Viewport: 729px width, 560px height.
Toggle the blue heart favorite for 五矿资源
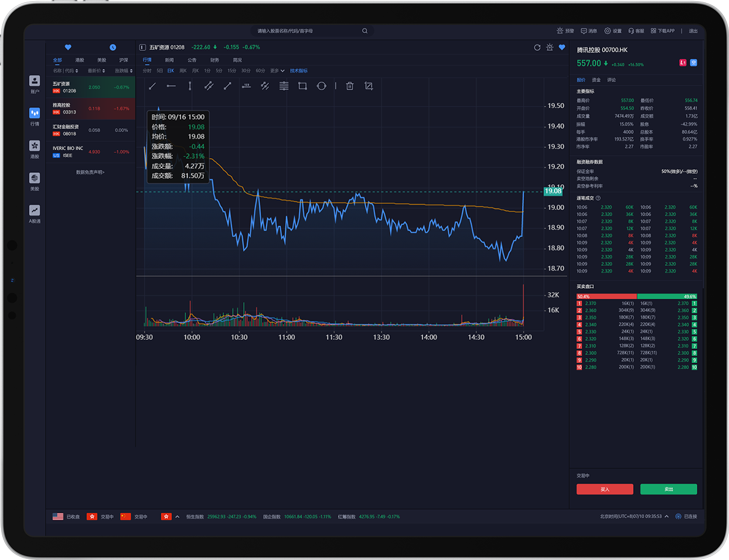tap(562, 47)
